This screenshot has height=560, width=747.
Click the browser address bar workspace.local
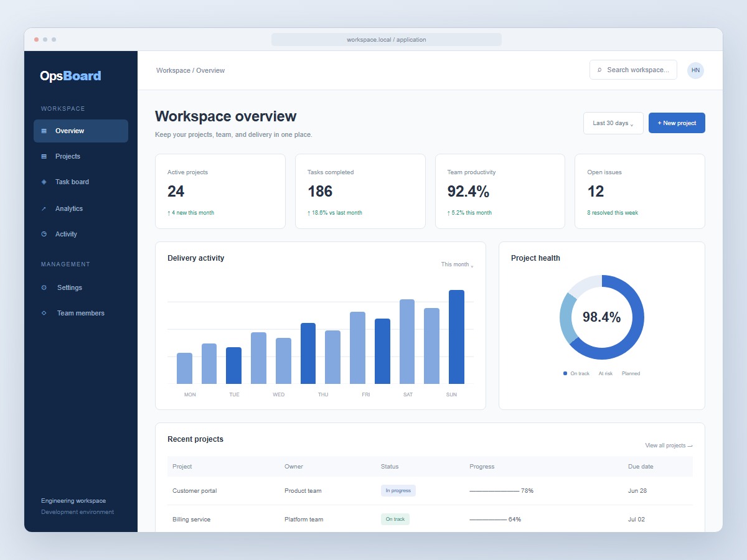pos(387,40)
